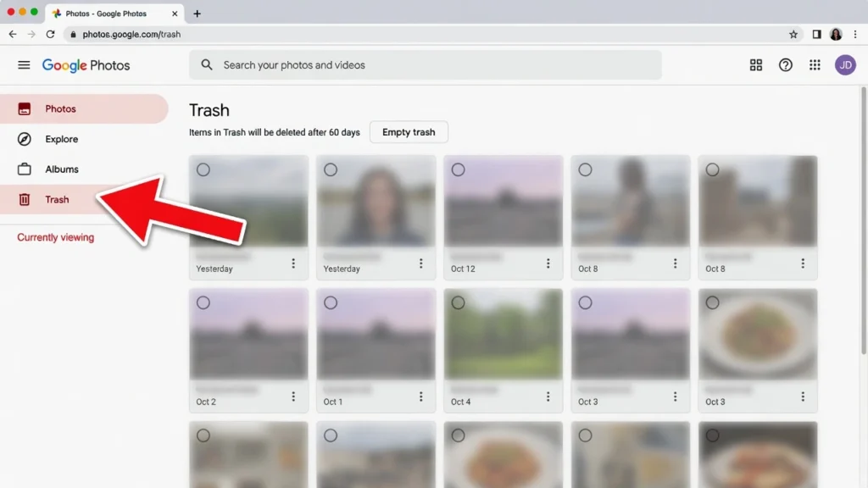Open more options for Oct 12 photo

[548, 263]
